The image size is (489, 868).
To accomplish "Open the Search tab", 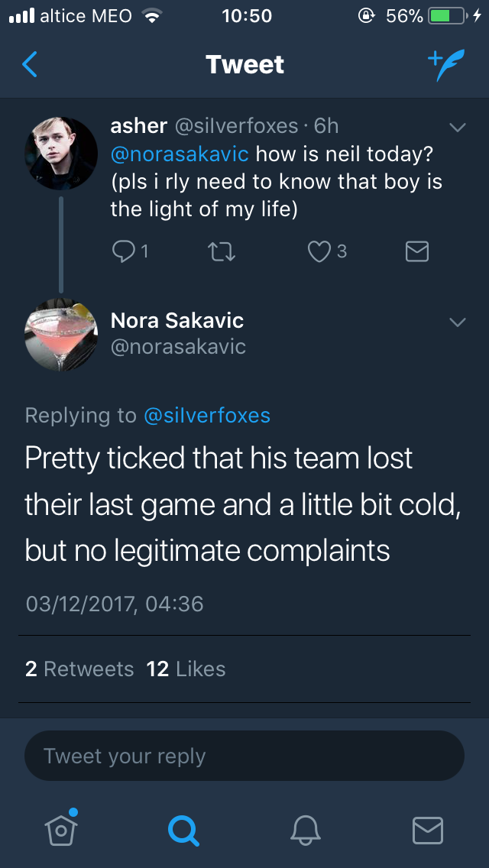I will point(183,829).
